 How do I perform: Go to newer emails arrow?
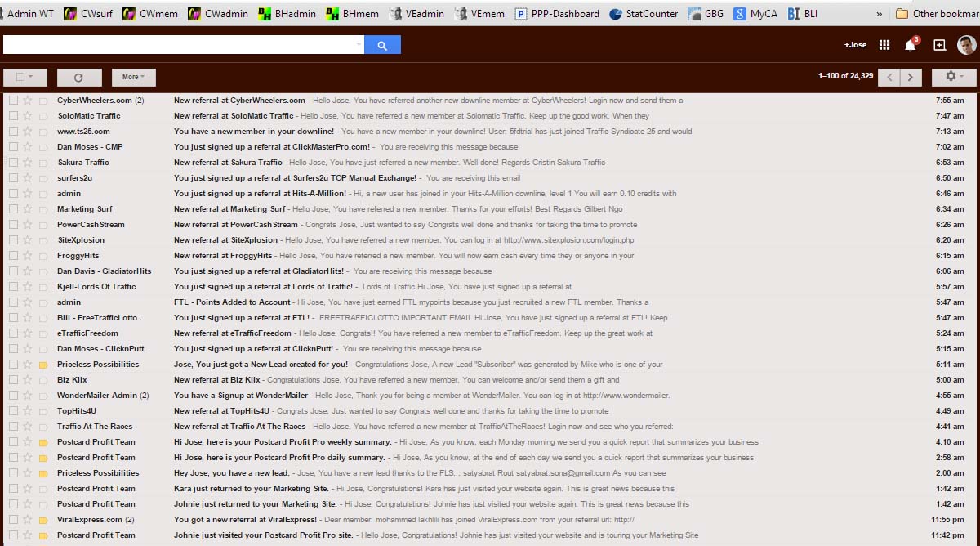tap(889, 77)
